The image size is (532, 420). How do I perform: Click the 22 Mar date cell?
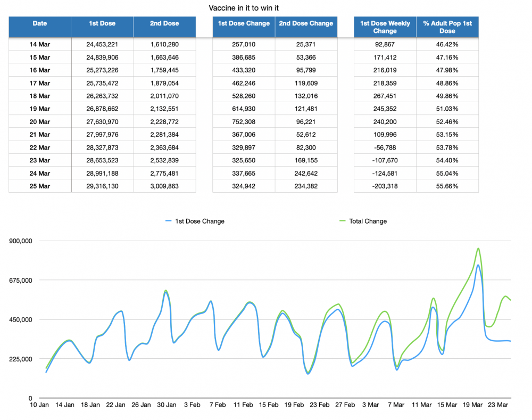(40, 147)
